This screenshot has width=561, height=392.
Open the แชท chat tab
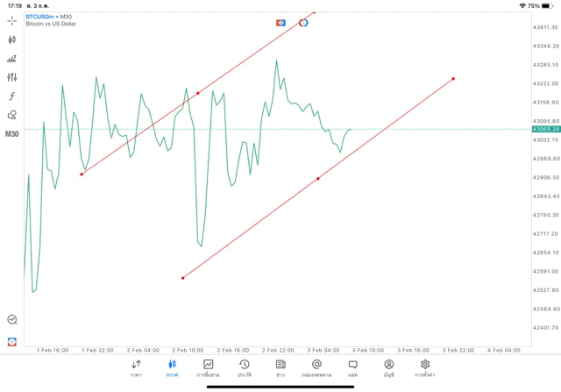pos(352,368)
